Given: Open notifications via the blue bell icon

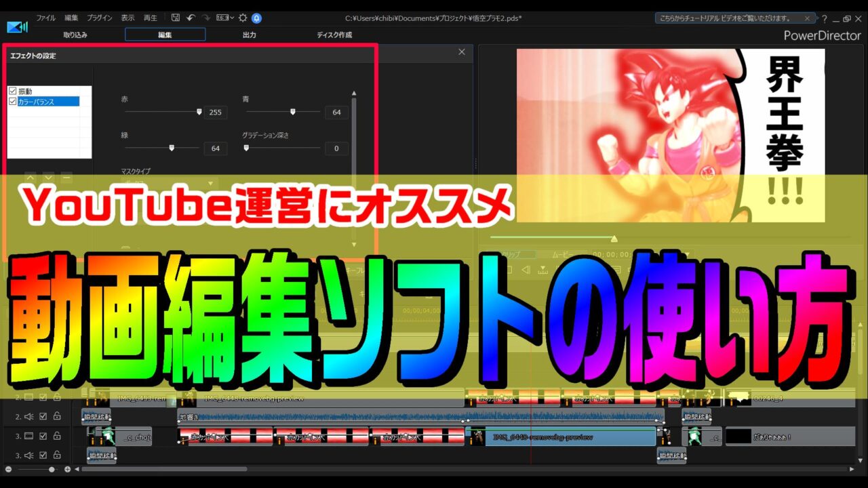Looking at the screenshot, I should pyautogui.click(x=256, y=18).
